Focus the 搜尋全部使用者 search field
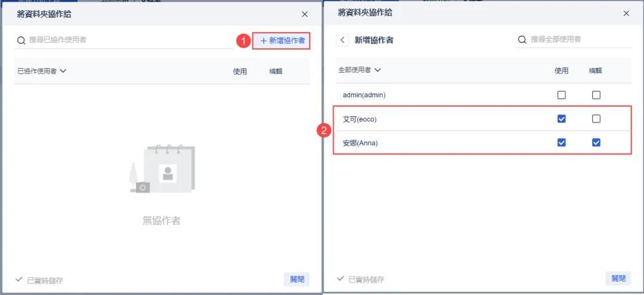Image resolution: width=644 pixels, height=295 pixels. 578,39
